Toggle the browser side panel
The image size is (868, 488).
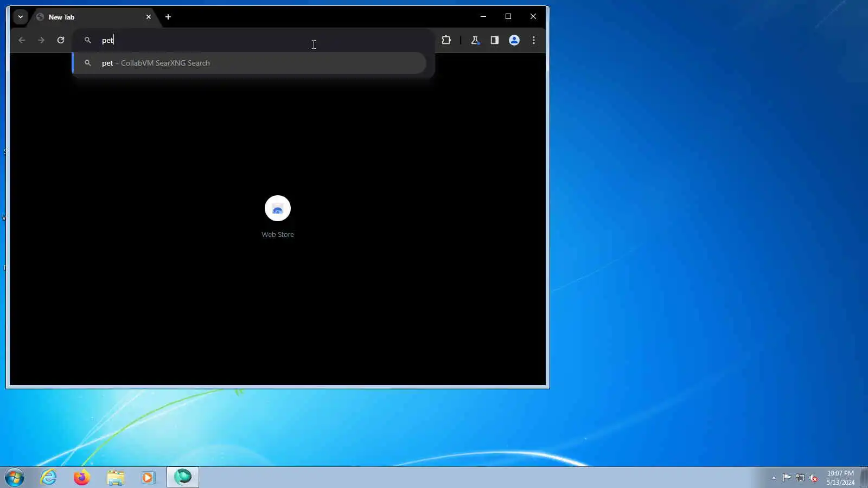(x=494, y=40)
